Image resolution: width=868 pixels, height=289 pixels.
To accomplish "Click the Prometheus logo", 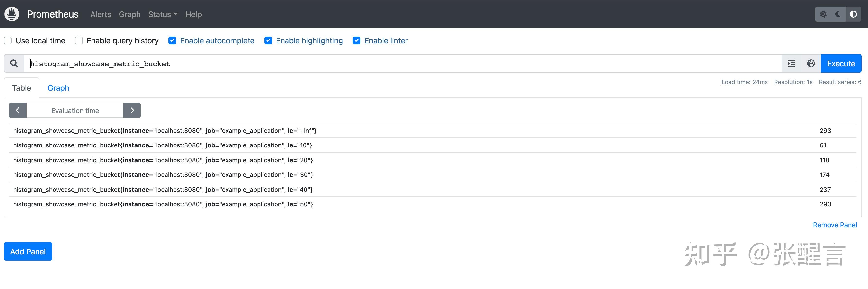I will (11, 14).
